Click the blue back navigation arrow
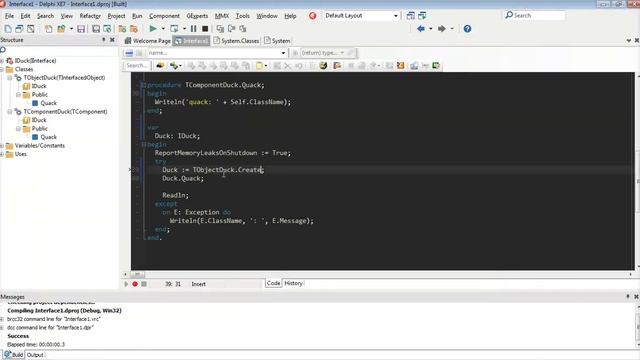The height and width of the screenshot is (360, 640). (x=420, y=29)
